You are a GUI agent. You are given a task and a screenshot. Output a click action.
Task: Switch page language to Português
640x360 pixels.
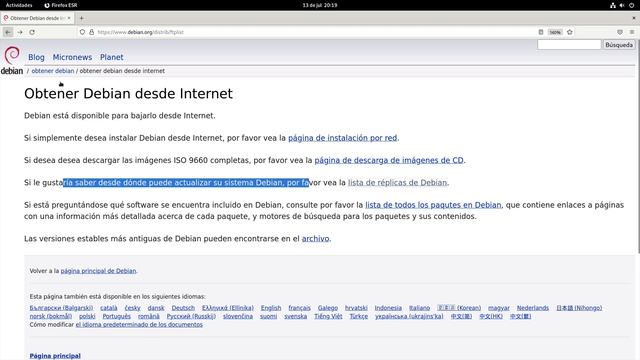(x=116, y=316)
